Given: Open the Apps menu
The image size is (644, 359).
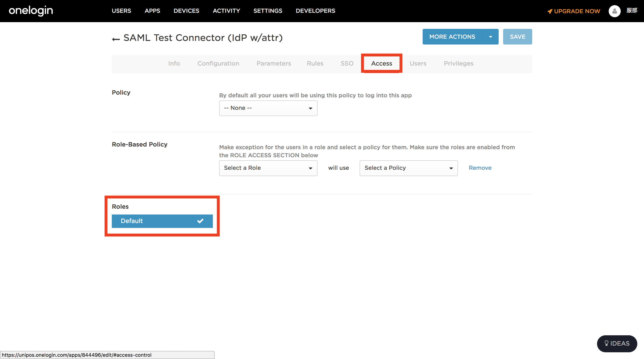Looking at the screenshot, I should (x=152, y=11).
